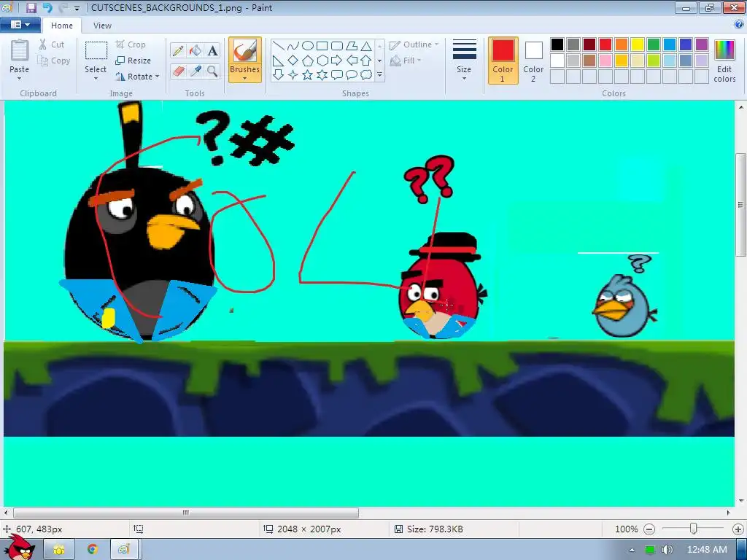Select the Text tool

coord(212,50)
